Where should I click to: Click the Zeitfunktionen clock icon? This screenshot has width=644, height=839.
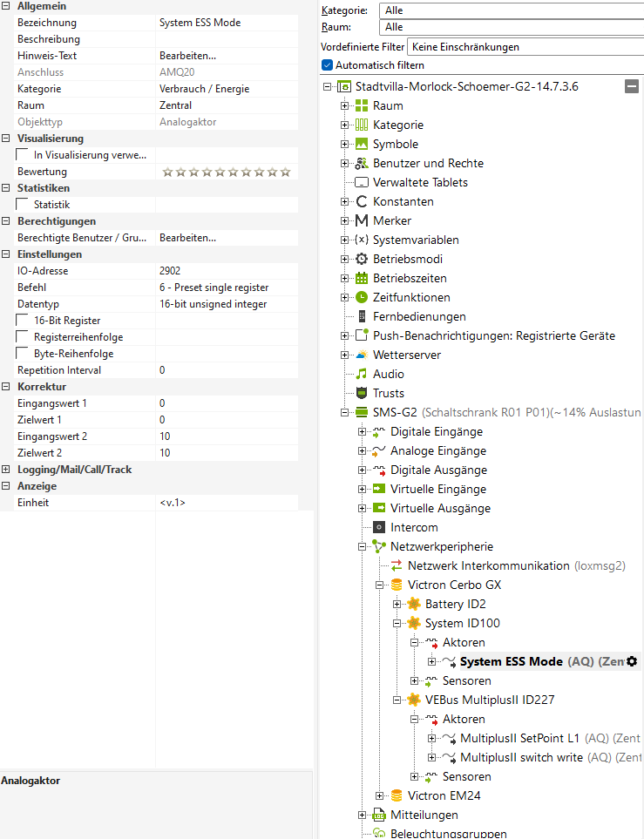coord(362,297)
